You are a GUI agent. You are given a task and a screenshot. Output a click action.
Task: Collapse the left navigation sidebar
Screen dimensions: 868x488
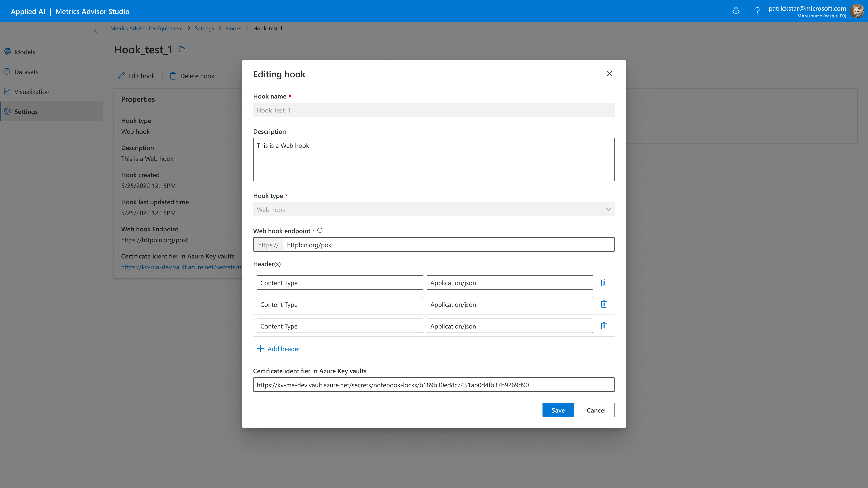pyautogui.click(x=96, y=32)
